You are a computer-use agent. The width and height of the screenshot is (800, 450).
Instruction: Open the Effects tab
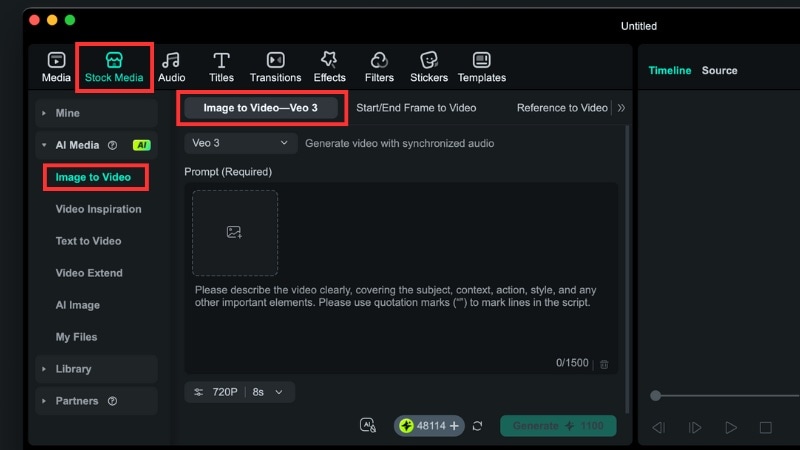[329, 67]
